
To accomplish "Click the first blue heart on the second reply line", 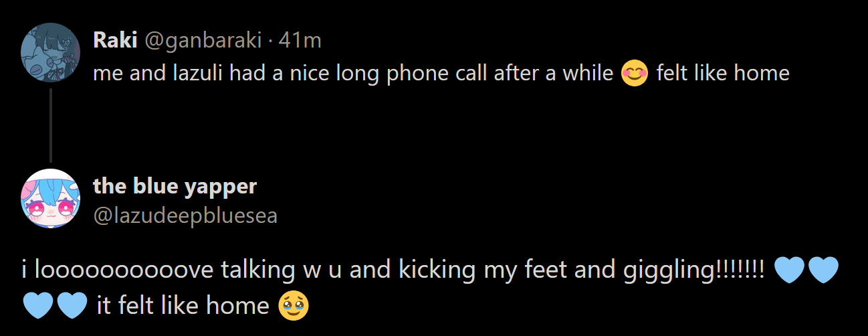I will [37, 306].
